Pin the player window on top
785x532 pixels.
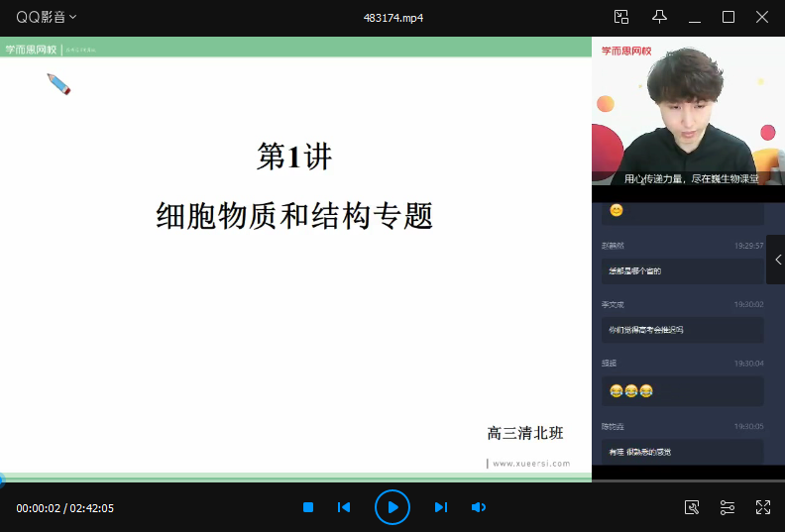tap(659, 17)
